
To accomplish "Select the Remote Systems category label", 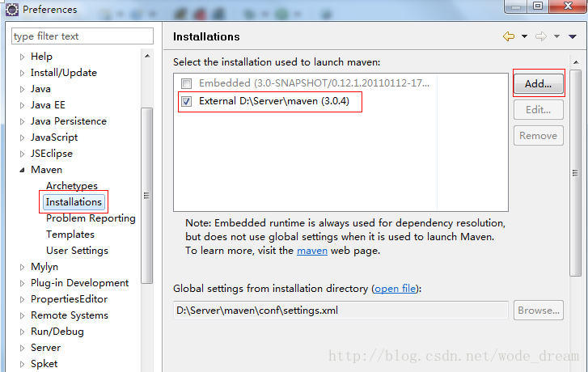I will point(70,315).
